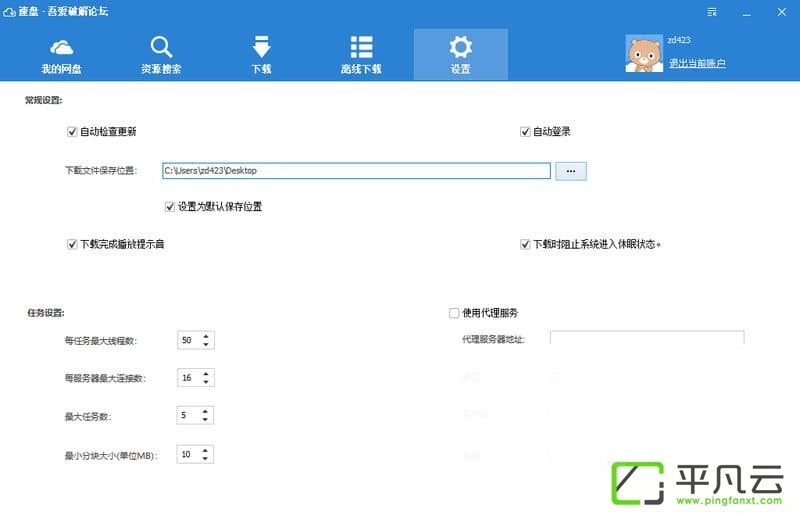The width and height of the screenshot is (800, 516).
Task: Increase 每服务器最大连接数 with up arrow
Action: pyautogui.click(x=206, y=374)
